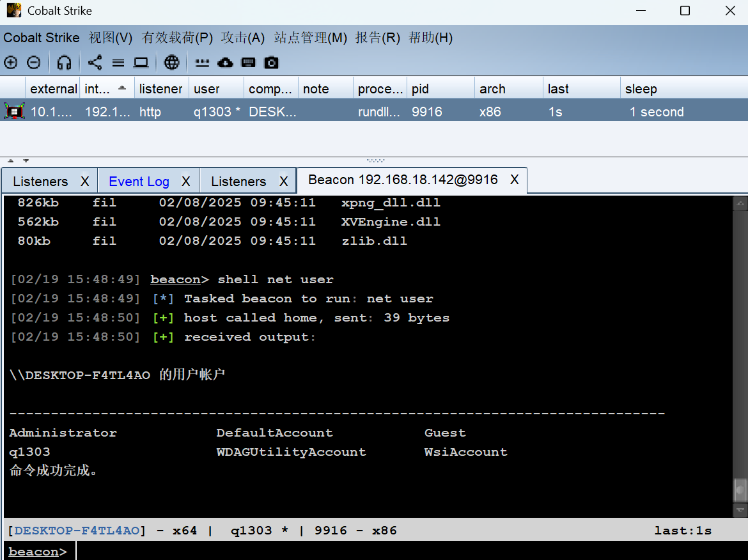Screen dimensions: 748x560
Task: Open the 攻击(A) menu
Action: pyautogui.click(x=243, y=38)
